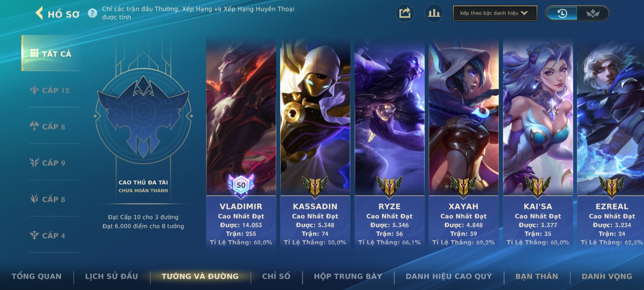
Task: Select Vladimir's level 50 mastery badge
Action: [241, 185]
